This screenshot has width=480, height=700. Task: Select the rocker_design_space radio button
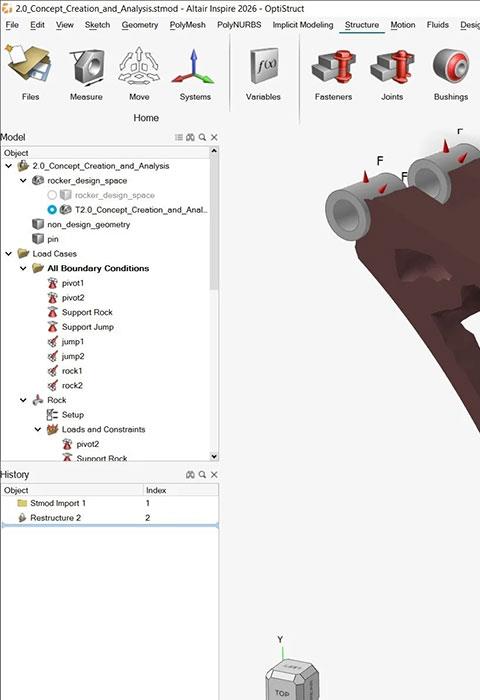pyautogui.click(x=52, y=195)
